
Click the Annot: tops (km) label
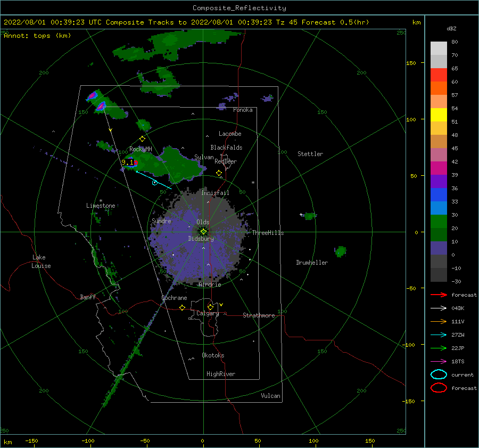(37, 36)
